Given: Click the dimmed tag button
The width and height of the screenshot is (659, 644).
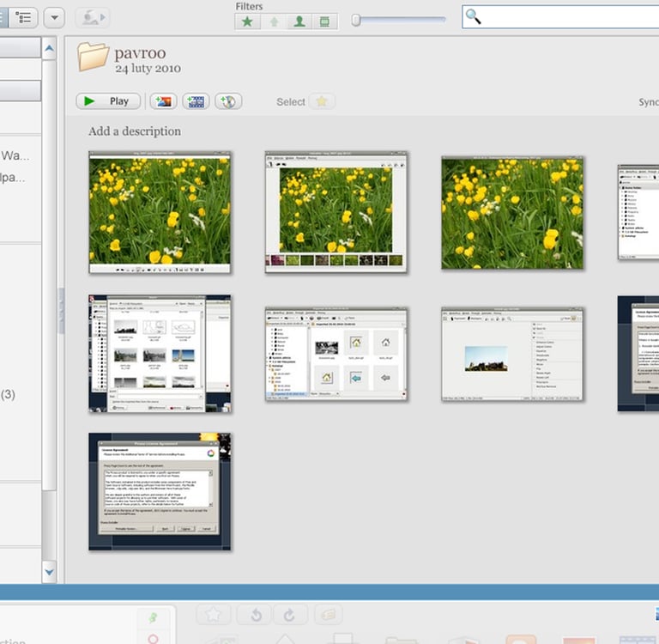Looking at the screenshot, I should click(x=329, y=615).
